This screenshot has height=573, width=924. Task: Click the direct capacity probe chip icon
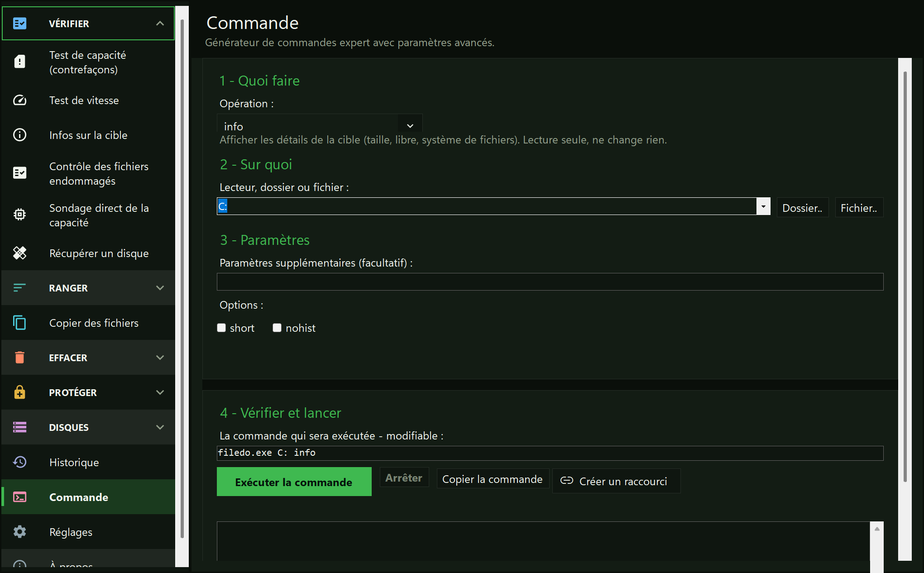pos(19,215)
